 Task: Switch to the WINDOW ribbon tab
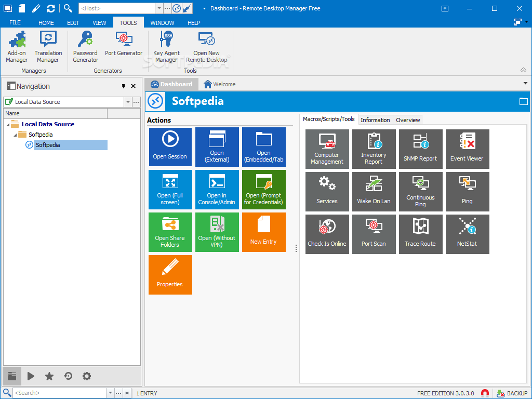(x=162, y=23)
